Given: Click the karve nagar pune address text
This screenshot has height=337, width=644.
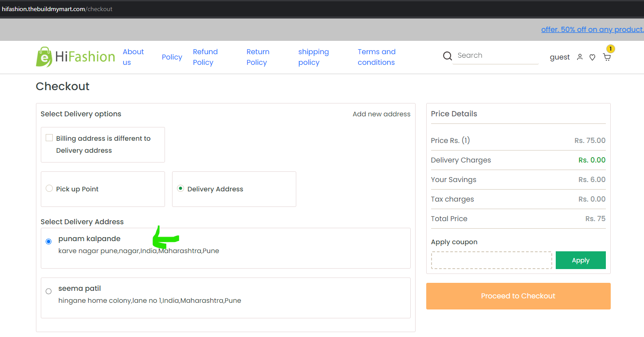Looking at the screenshot, I should click(139, 251).
